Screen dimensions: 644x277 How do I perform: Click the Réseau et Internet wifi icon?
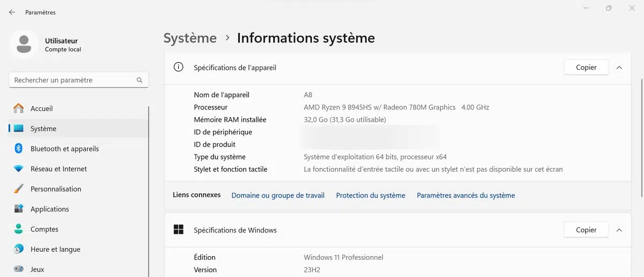[x=19, y=169]
